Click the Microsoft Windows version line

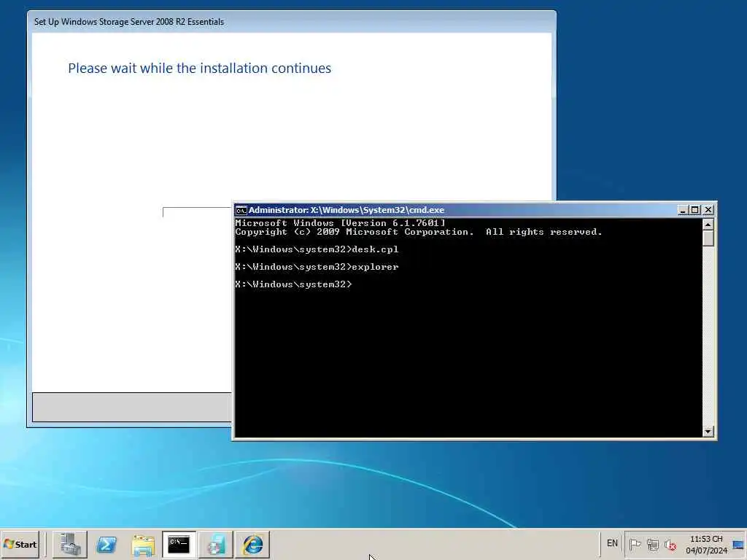pyautogui.click(x=340, y=223)
